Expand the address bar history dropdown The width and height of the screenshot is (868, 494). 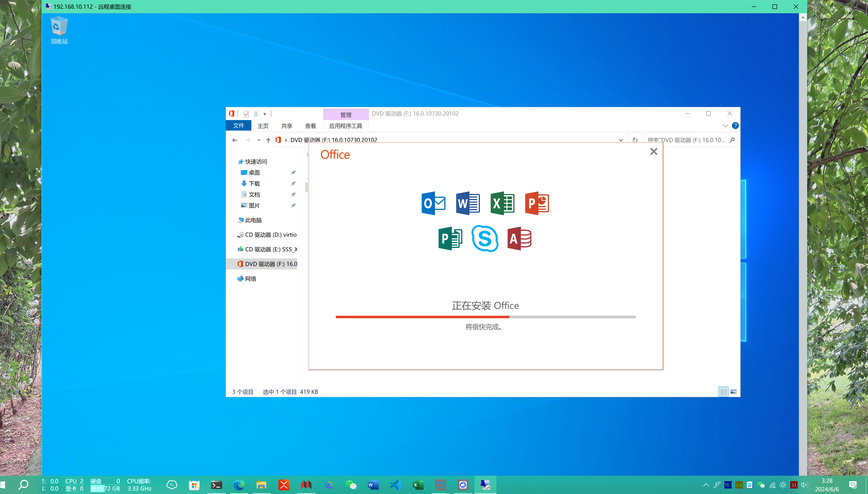pos(620,140)
